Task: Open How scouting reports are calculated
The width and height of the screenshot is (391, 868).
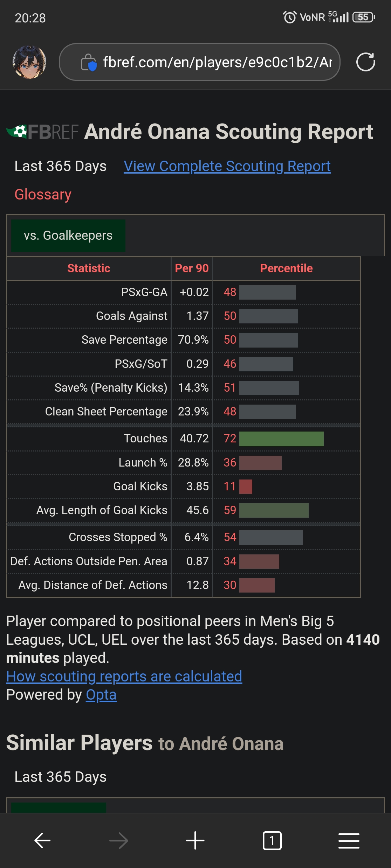Action: click(x=124, y=676)
